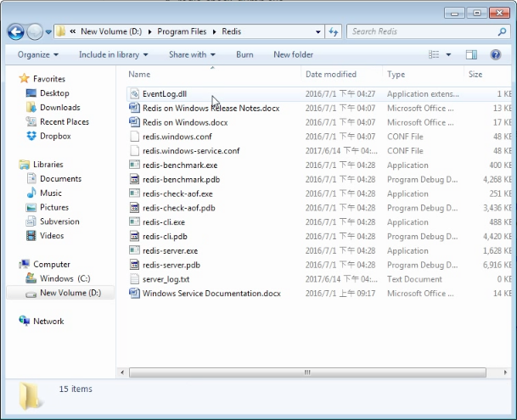Open Network in navigation pane
Image resolution: width=517 pixels, height=420 pixels.
pyautogui.click(x=48, y=321)
